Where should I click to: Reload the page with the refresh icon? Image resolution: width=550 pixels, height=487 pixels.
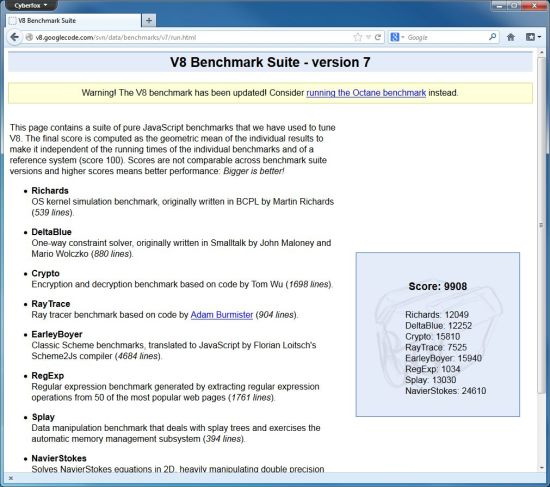378,37
